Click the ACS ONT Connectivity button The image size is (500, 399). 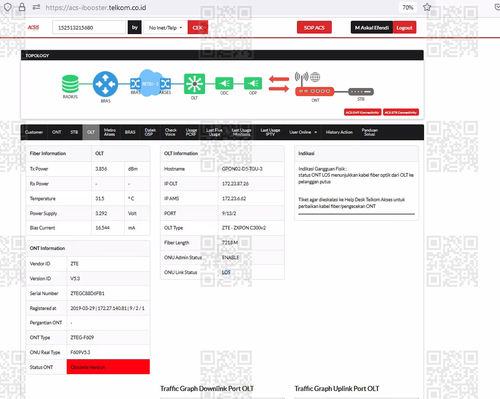click(x=363, y=112)
